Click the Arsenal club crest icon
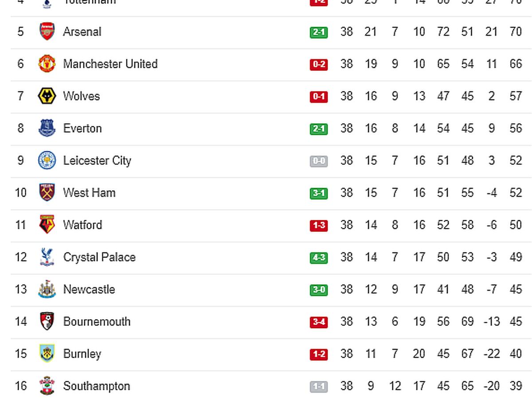 (x=47, y=32)
